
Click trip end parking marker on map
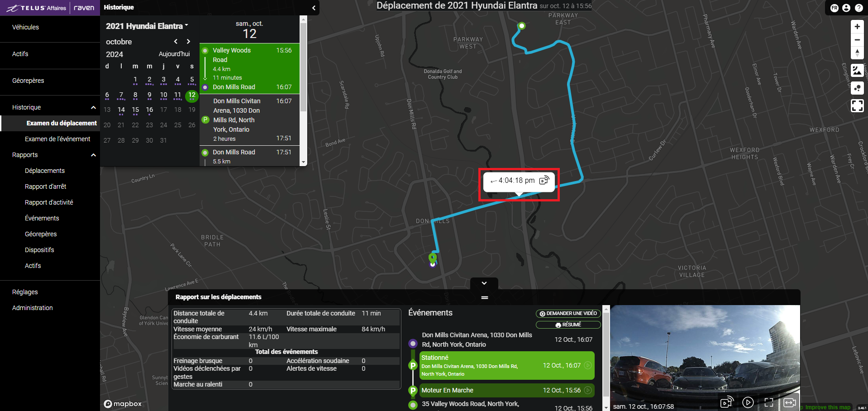[433, 259]
